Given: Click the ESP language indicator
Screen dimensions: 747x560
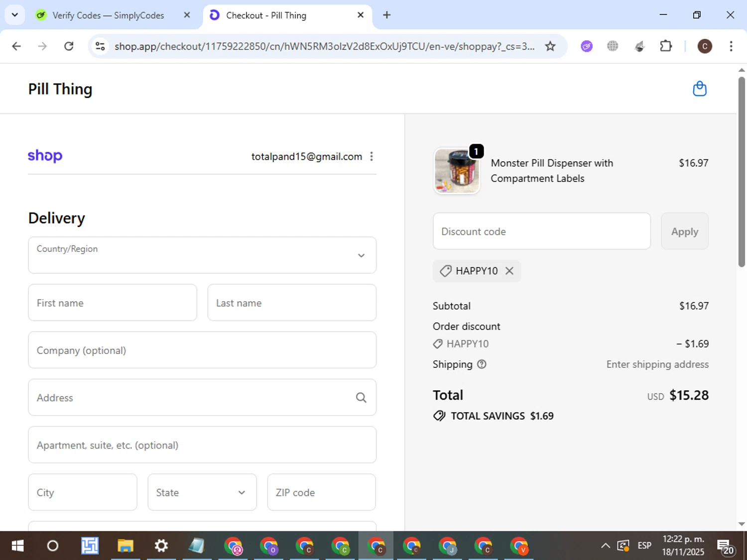Looking at the screenshot, I should tap(644, 546).
